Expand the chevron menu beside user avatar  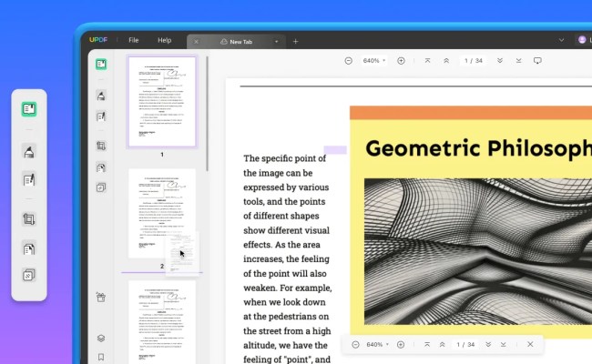tap(561, 40)
